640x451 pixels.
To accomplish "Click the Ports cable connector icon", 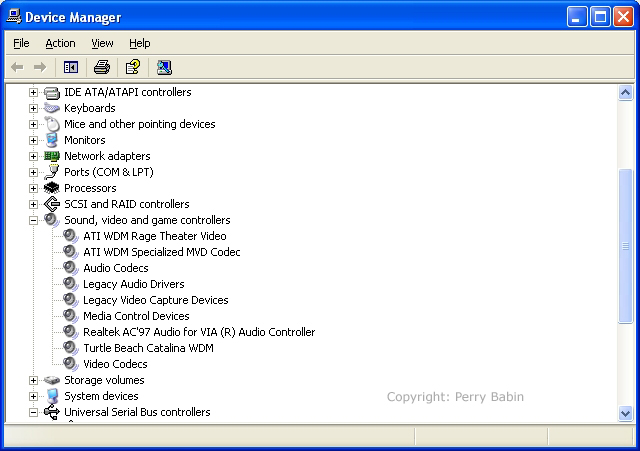I will tap(52, 172).
